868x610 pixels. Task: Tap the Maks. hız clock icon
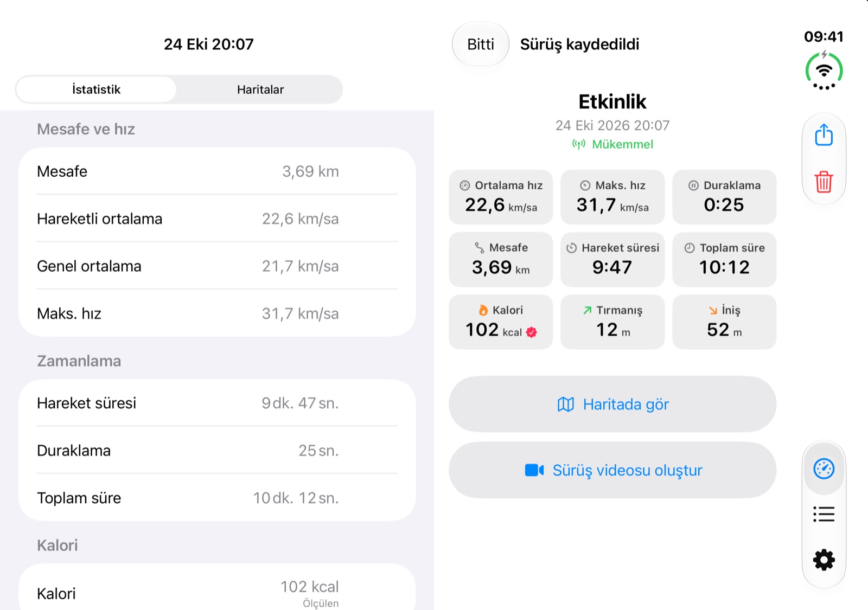(x=585, y=185)
